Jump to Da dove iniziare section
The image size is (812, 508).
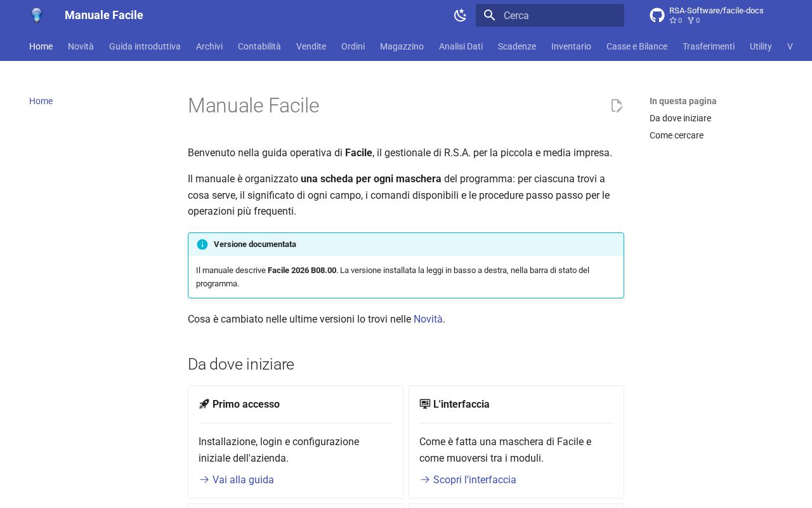click(x=680, y=118)
